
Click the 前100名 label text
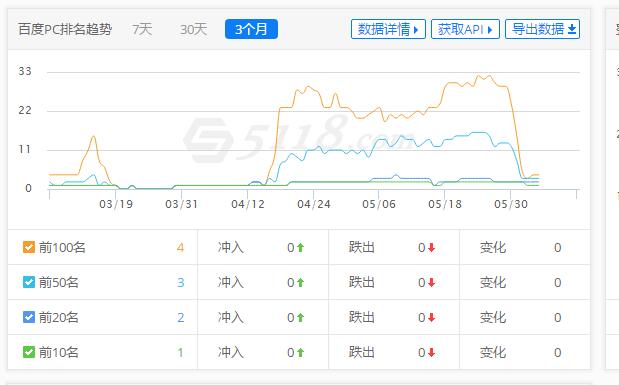[x=62, y=248]
